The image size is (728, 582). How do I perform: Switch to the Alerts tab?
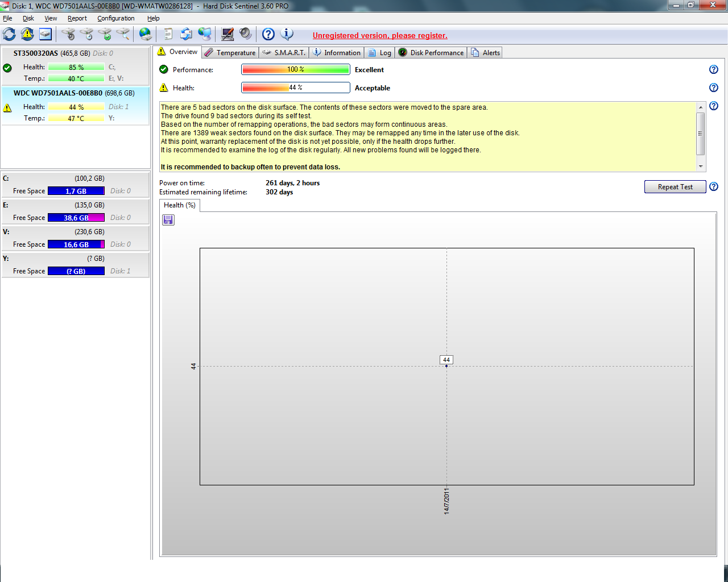485,53
